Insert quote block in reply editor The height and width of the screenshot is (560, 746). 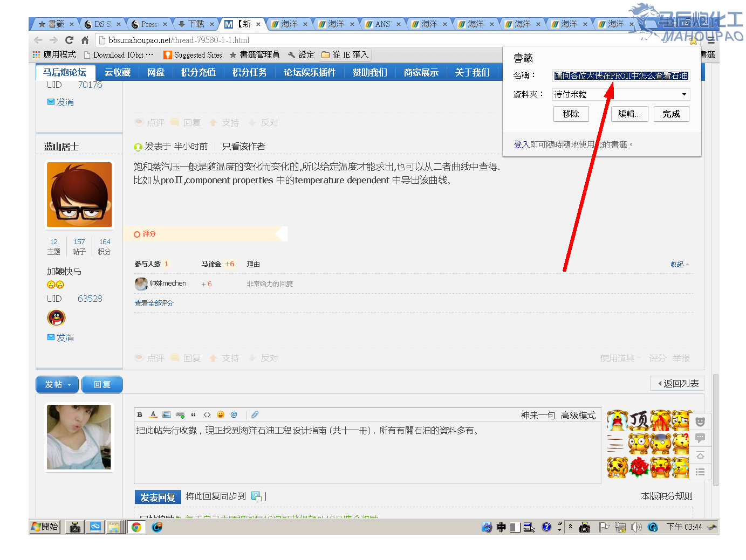pyautogui.click(x=193, y=414)
